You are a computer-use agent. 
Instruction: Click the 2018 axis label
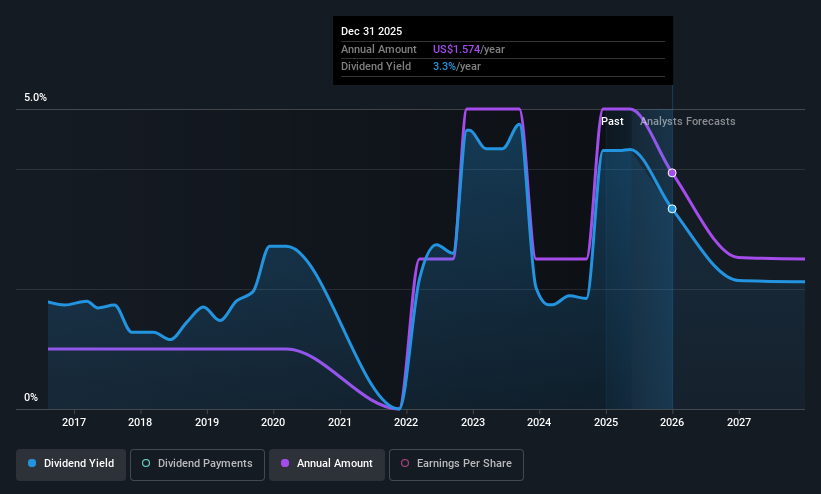(140, 422)
